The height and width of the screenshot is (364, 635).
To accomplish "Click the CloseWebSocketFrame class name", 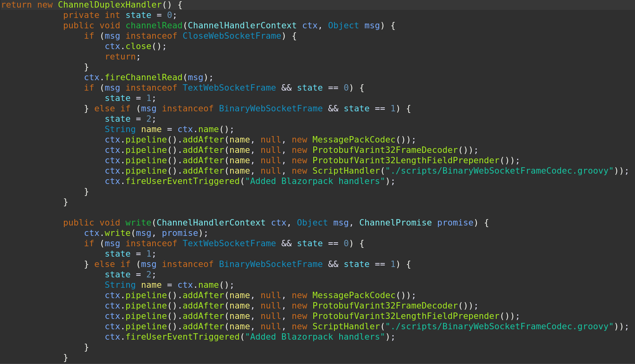I will (x=232, y=36).
